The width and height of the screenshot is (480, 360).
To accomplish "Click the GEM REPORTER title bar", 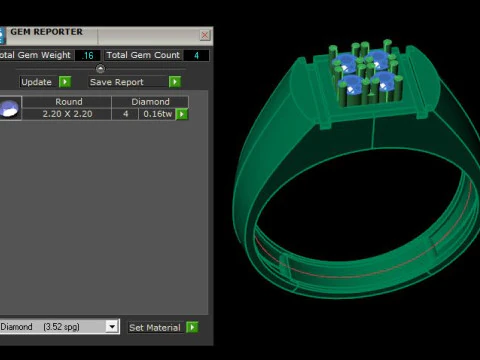I will (x=107, y=35).
